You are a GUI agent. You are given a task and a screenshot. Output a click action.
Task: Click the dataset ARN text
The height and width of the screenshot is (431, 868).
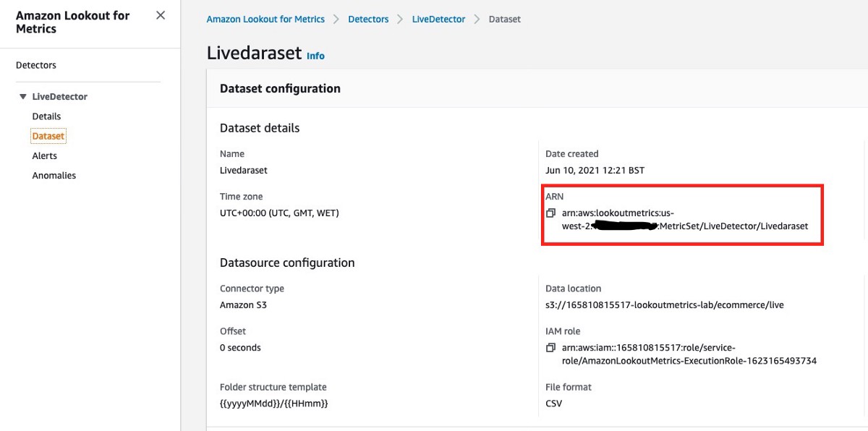click(685, 220)
